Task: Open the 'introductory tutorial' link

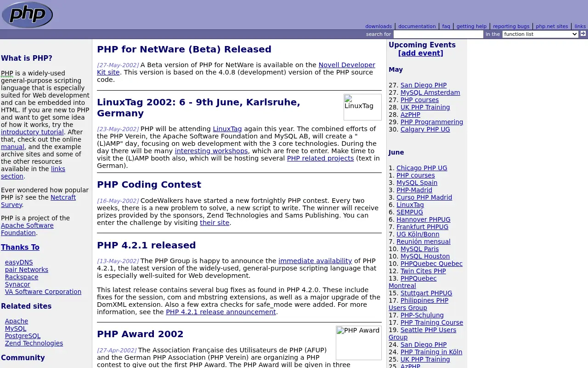Action: [x=32, y=132]
